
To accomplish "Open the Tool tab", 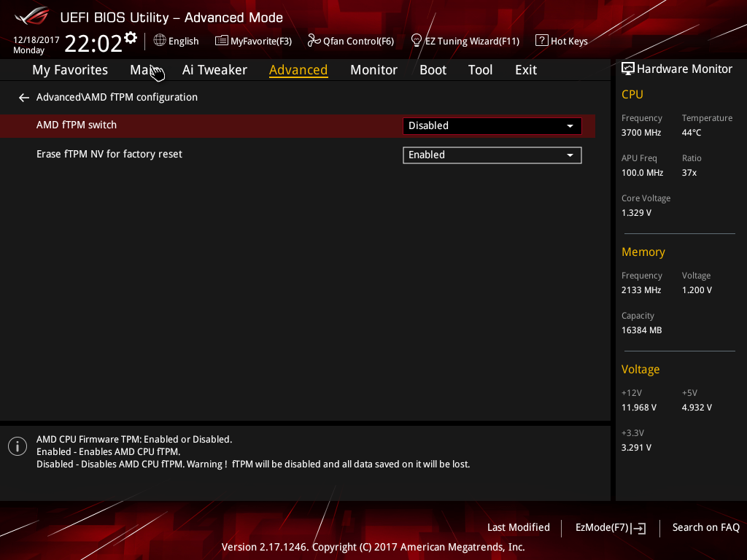I will (480, 70).
